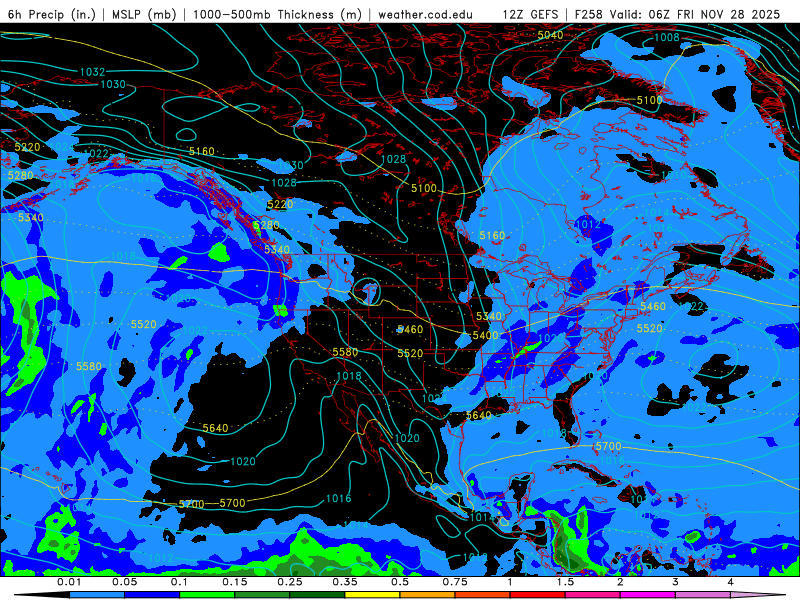Screen dimensions: 800x600
Task: Click the 'MSLP (mb)' header label
Action: pyautogui.click(x=144, y=14)
